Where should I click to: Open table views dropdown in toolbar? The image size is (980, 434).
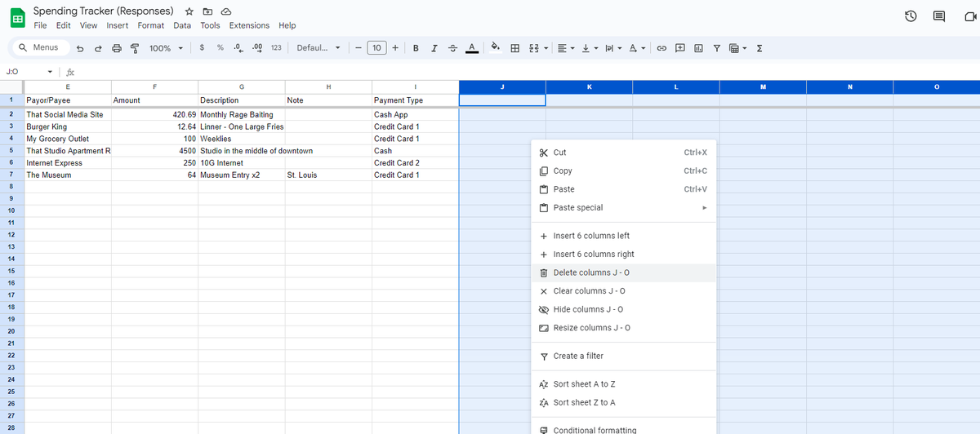[737, 48]
